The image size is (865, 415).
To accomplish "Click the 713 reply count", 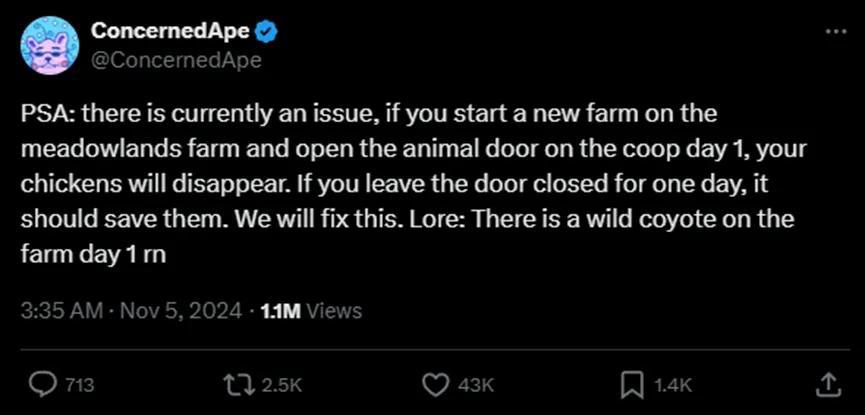I will tap(79, 385).
